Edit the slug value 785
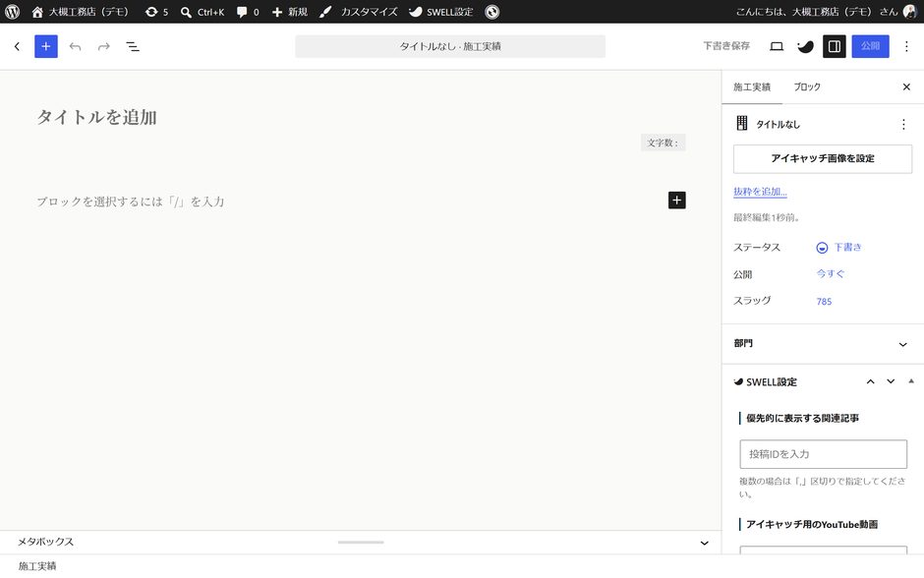 [824, 302]
